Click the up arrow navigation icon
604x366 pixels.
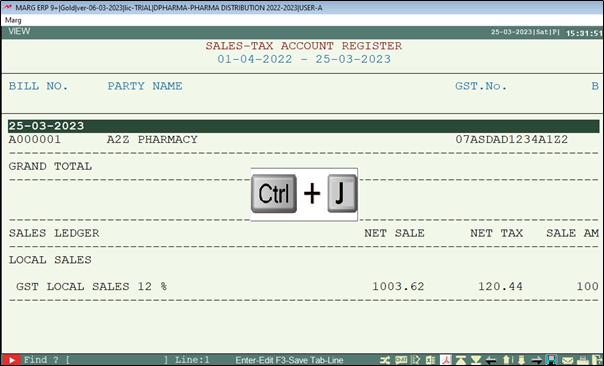tap(507, 360)
